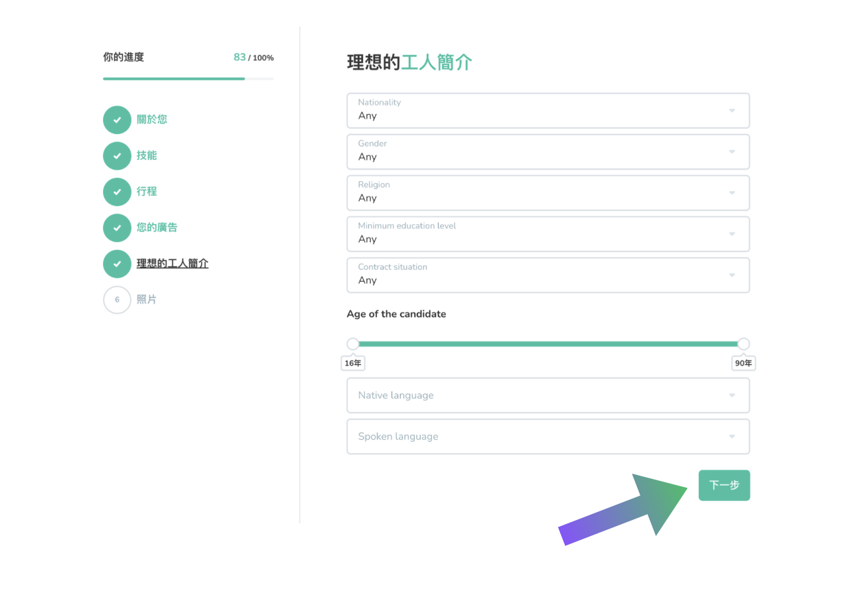Expand the Gender dropdown
This screenshot has height=589, width=868.
coord(547,151)
